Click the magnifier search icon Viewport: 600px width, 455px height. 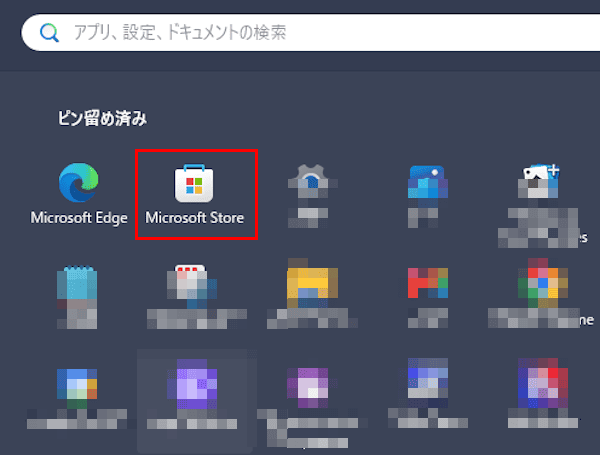(x=49, y=33)
